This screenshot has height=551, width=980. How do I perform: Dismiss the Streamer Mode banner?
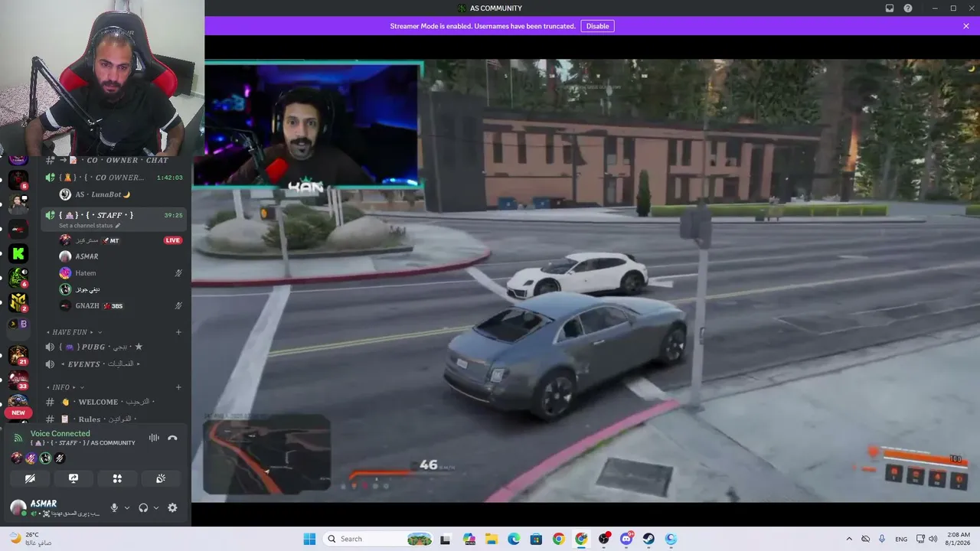coord(966,26)
